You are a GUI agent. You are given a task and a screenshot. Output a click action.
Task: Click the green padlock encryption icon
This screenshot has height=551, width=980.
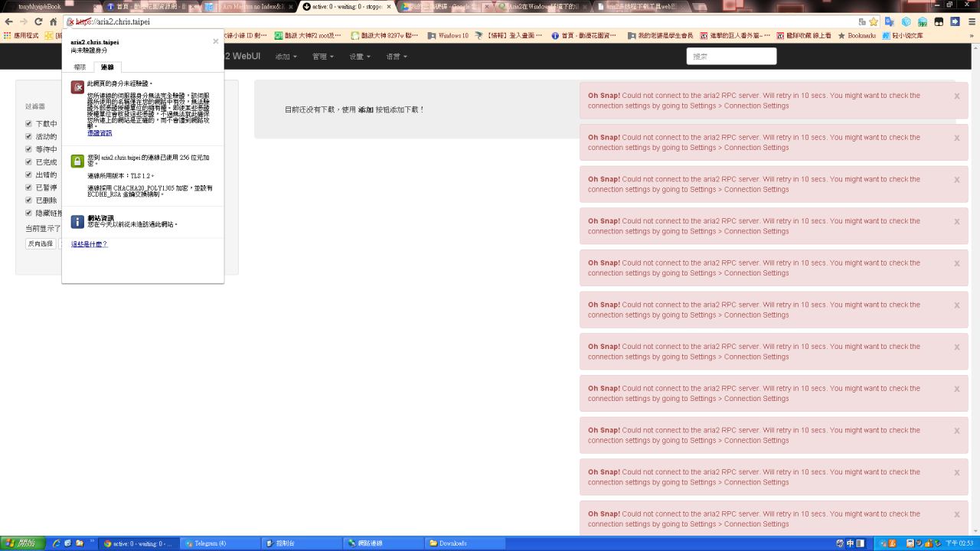(77, 161)
